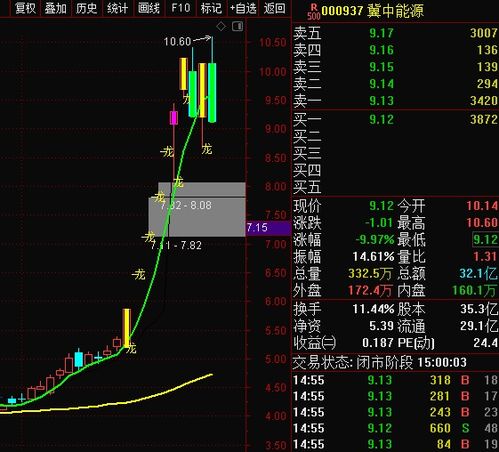Viewport: 499px width, 452px height.
Task: Click the diamond icon above the chart
Action: (x=221, y=26)
